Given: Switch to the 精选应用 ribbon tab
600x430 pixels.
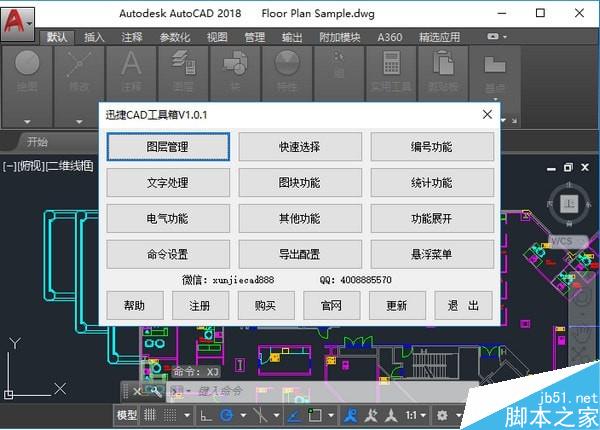Looking at the screenshot, I should tap(439, 37).
